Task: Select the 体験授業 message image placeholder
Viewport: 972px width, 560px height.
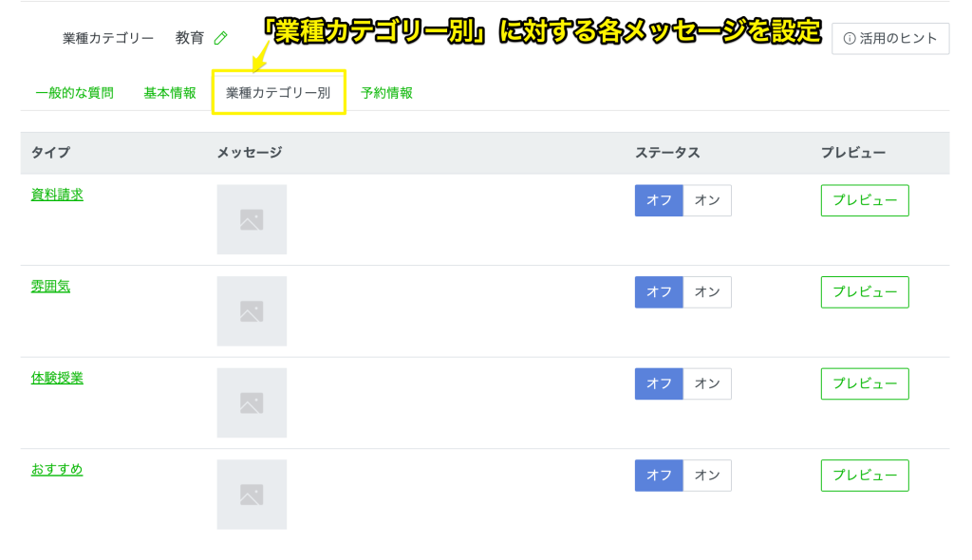Action: click(251, 402)
